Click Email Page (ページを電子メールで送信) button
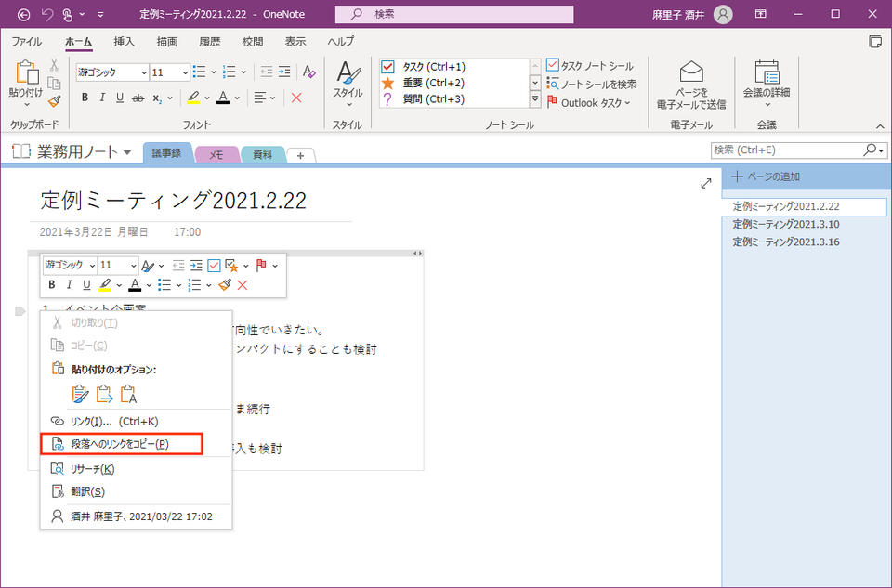Image resolution: width=892 pixels, height=588 pixels. (691, 85)
